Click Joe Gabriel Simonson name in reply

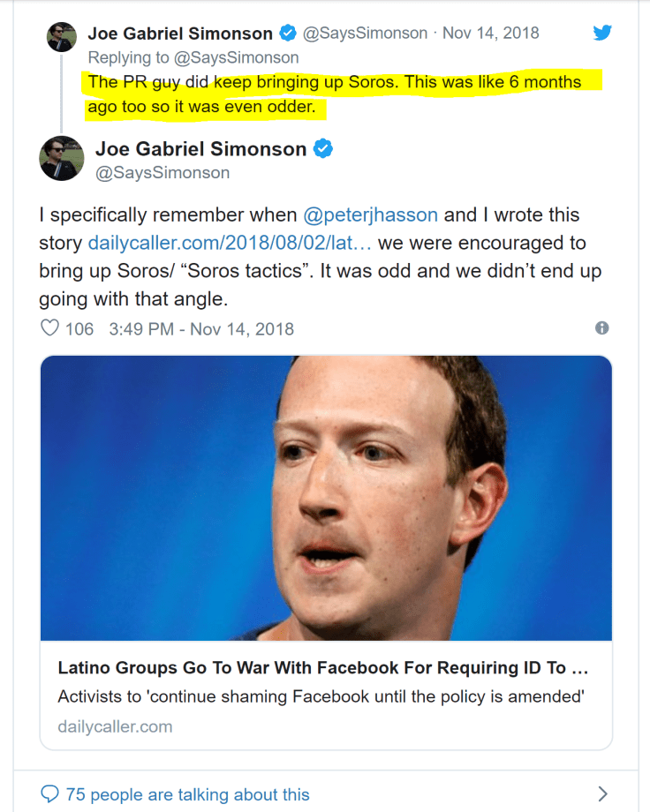[180, 34]
